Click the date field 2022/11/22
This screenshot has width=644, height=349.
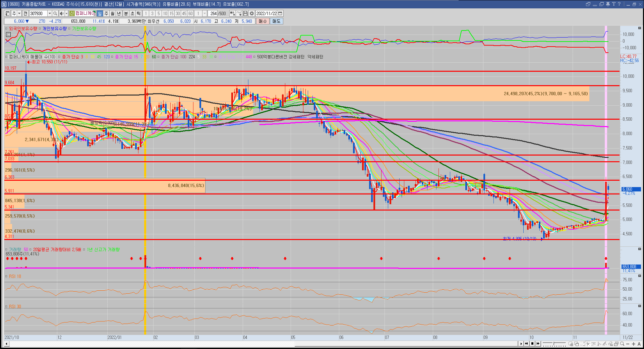click(267, 13)
